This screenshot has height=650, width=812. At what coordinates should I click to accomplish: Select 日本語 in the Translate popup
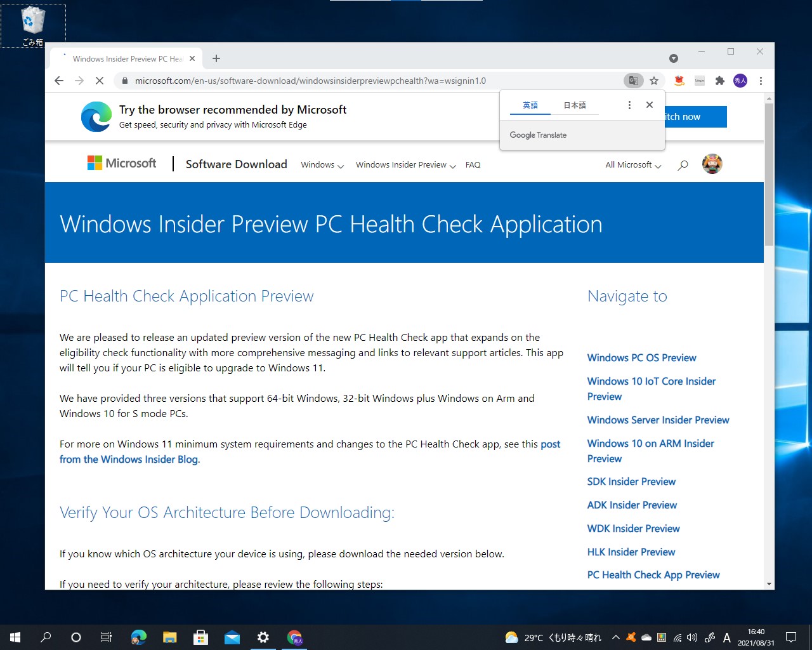click(x=575, y=105)
